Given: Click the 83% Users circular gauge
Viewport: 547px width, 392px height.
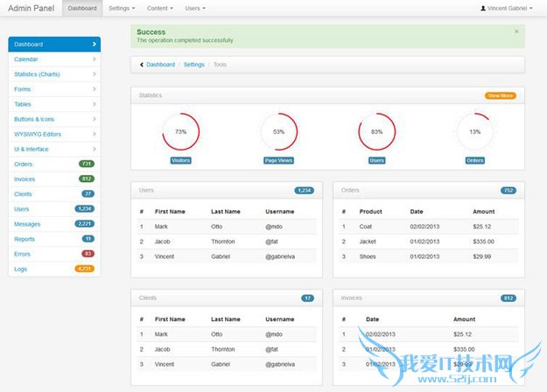Looking at the screenshot, I should (x=376, y=132).
